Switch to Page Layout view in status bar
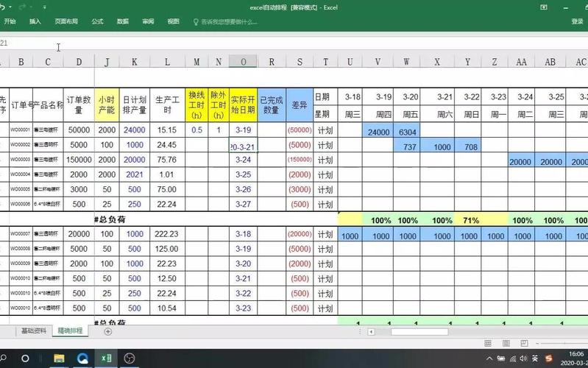 click(x=506, y=343)
